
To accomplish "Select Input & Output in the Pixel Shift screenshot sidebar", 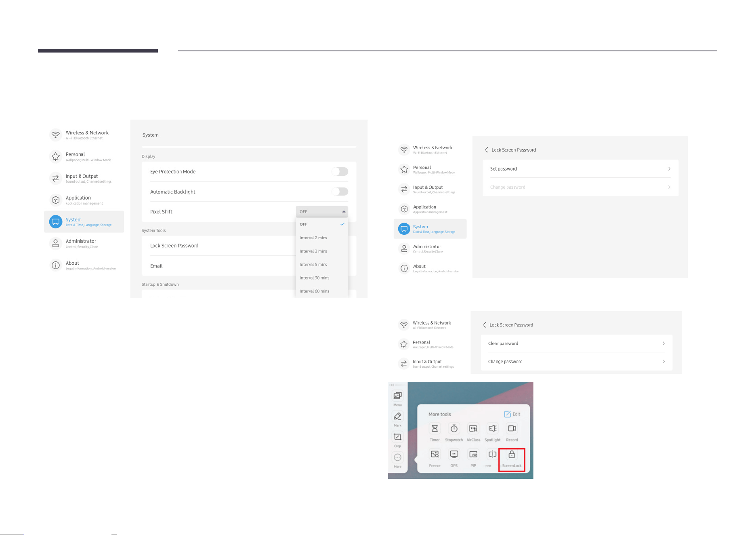I will coord(84,178).
